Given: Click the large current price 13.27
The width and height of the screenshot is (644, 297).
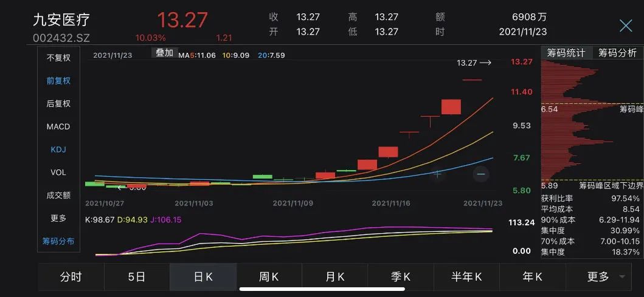Looking at the screenshot, I should pyautogui.click(x=182, y=19).
